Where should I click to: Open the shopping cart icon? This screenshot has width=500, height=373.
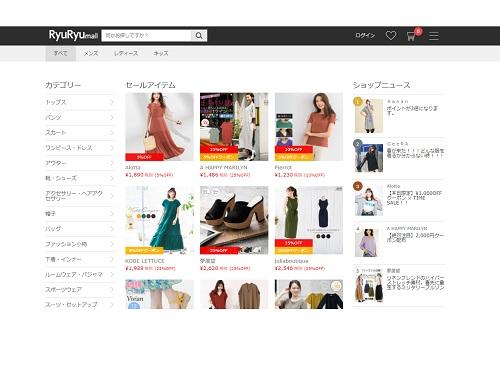pos(411,36)
